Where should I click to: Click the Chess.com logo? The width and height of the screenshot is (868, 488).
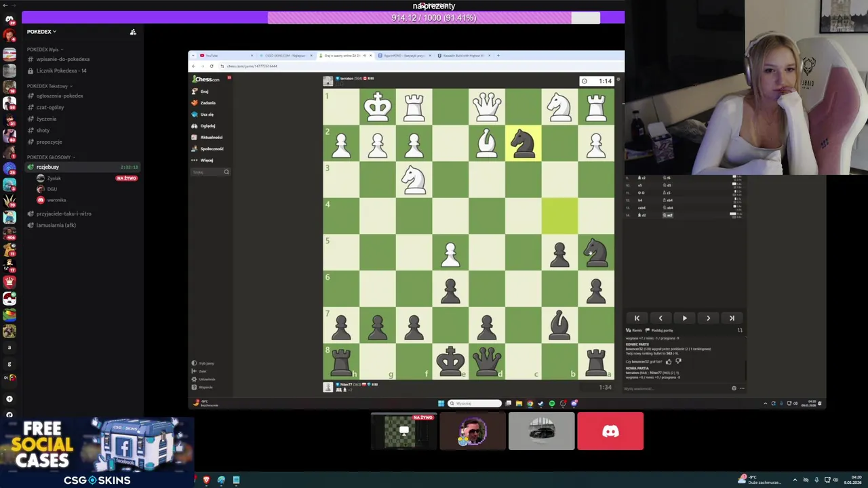tap(206, 79)
